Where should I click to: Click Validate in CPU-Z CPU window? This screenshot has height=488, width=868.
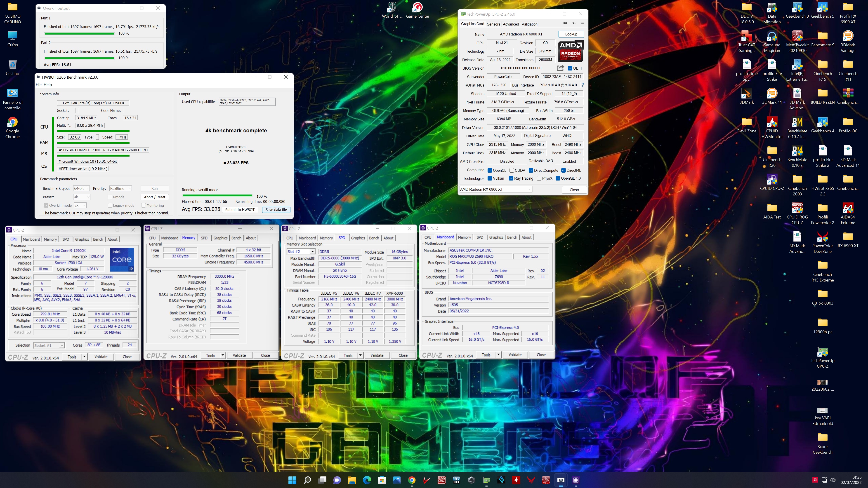pos(101,357)
